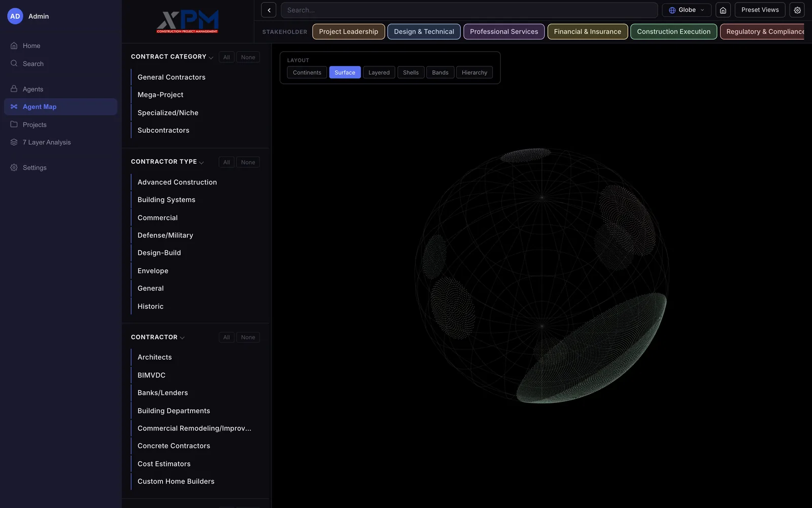The height and width of the screenshot is (508, 812).
Task: Click the Projects folder icon
Action: [x=14, y=124]
